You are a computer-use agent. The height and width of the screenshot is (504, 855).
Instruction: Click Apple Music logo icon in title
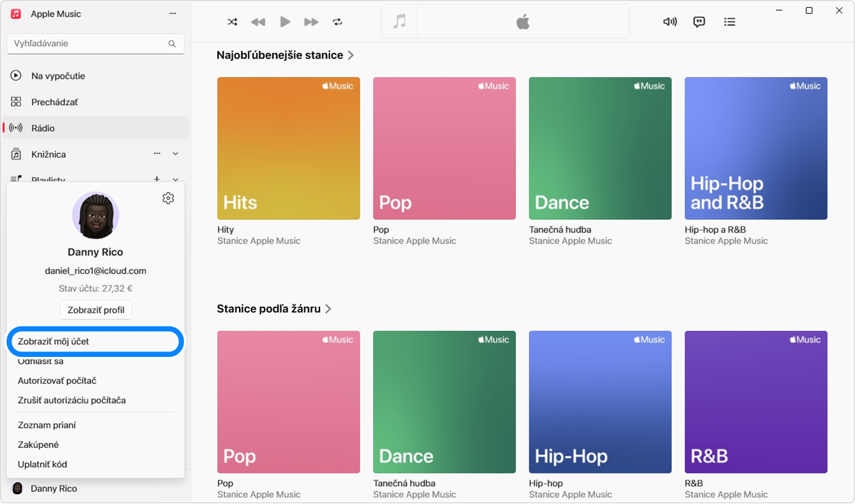(16, 13)
